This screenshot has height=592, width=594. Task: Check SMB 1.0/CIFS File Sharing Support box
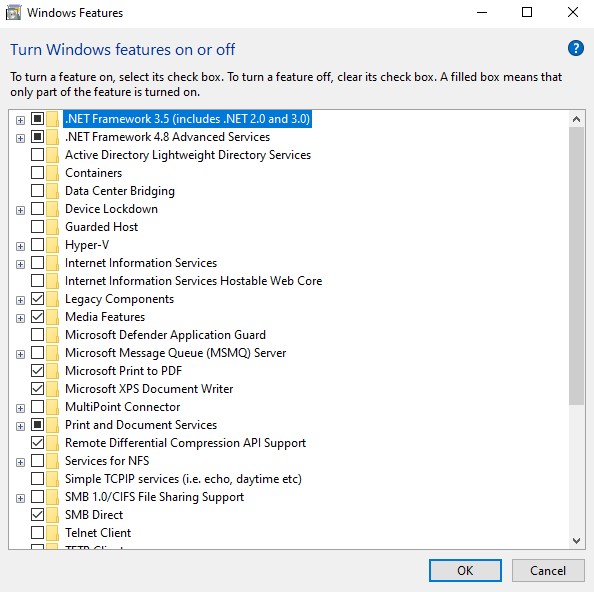tap(38, 496)
